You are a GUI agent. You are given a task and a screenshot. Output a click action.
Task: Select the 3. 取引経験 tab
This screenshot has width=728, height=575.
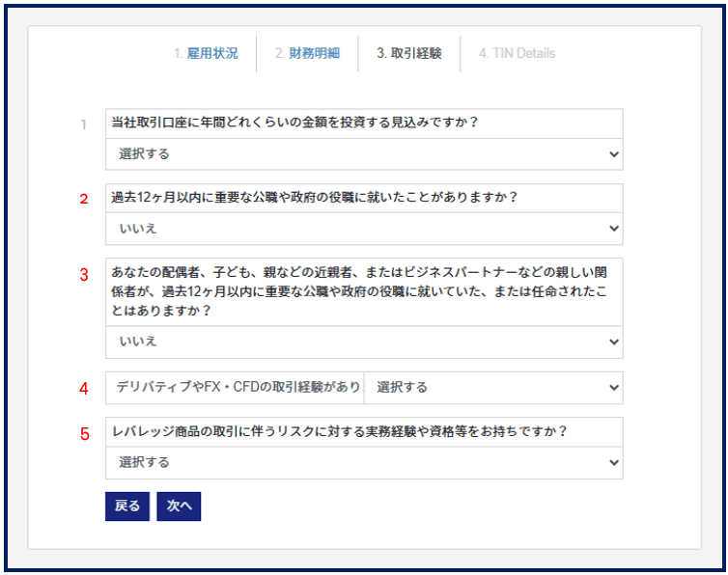409,53
